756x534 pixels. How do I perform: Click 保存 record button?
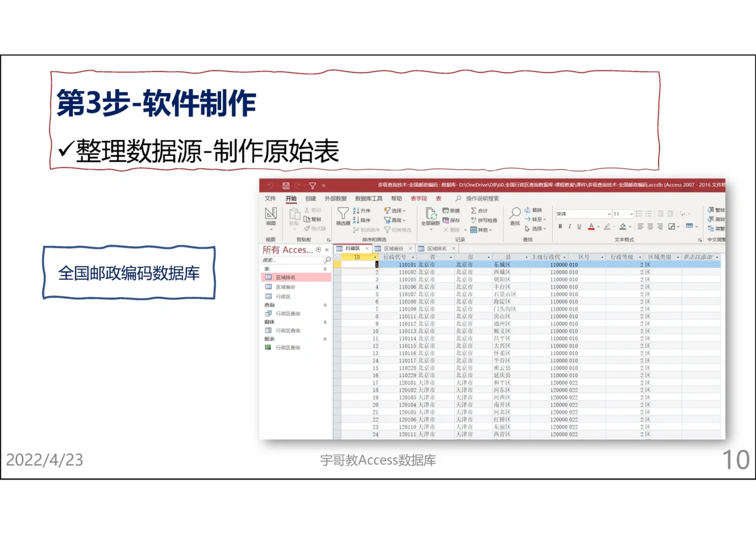[x=451, y=220]
